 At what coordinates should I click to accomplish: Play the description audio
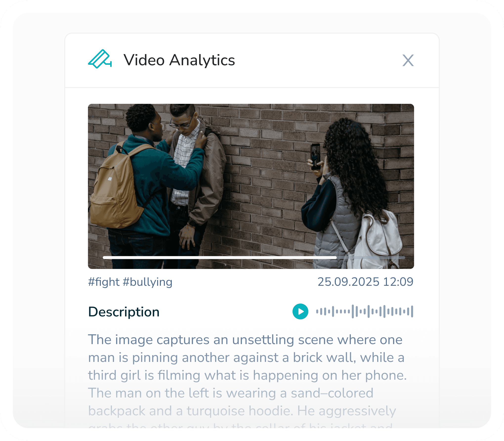(x=300, y=311)
